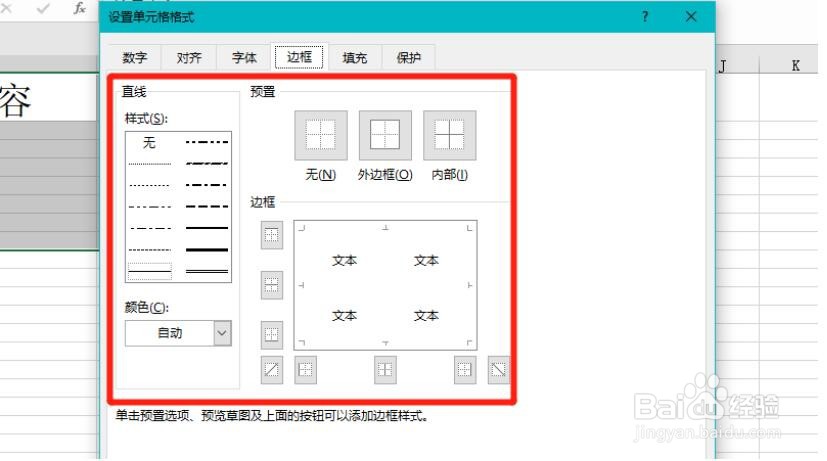
Task: Click the help question mark button
Action: [645, 17]
